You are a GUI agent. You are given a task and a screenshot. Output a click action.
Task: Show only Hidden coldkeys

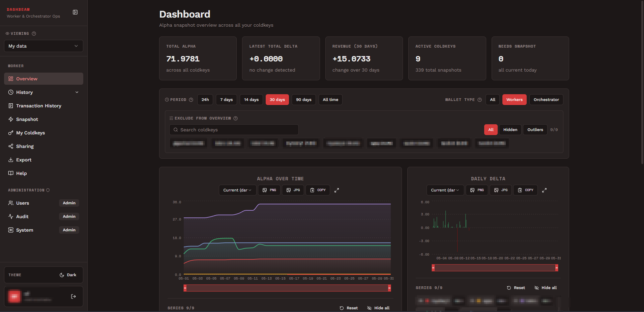tap(510, 130)
